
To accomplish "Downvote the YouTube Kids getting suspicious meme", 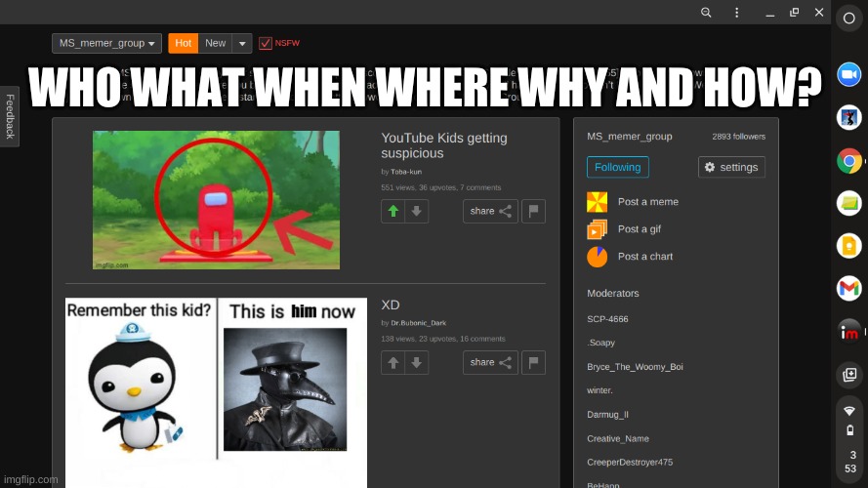I will tap(417, 212).
